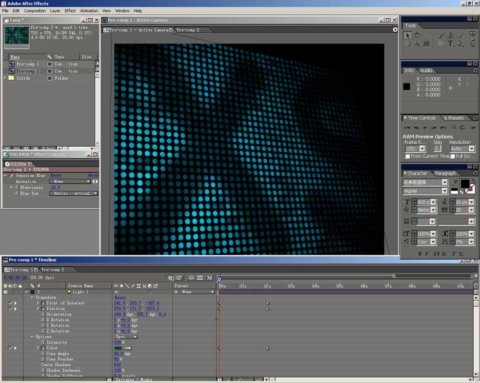Click the play button in Time Controls
Screen dimensions: 480x383
click(x=425, y=127)
